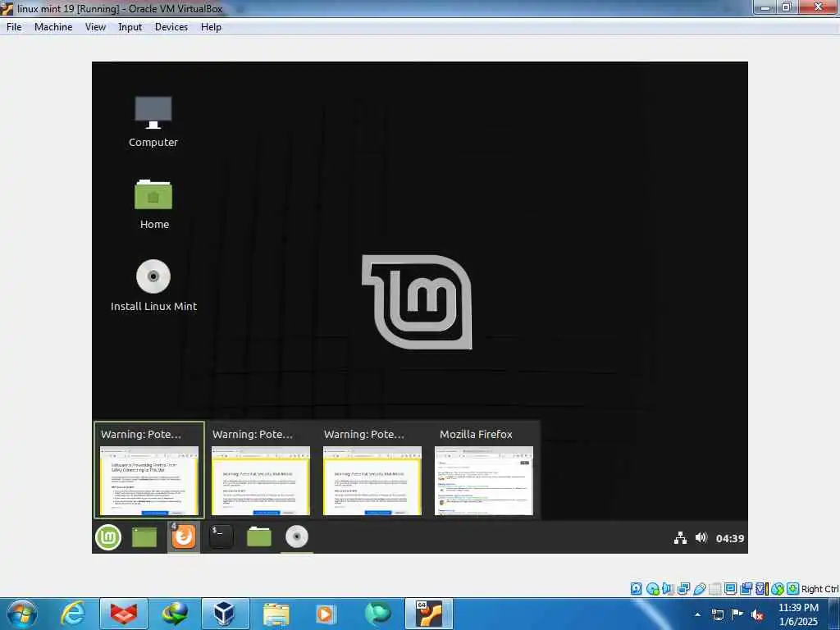Image resolution: width=840 pixels, height=630 pixels.
Task: Restore down the VirtualBox window
Action: [787, 7]
